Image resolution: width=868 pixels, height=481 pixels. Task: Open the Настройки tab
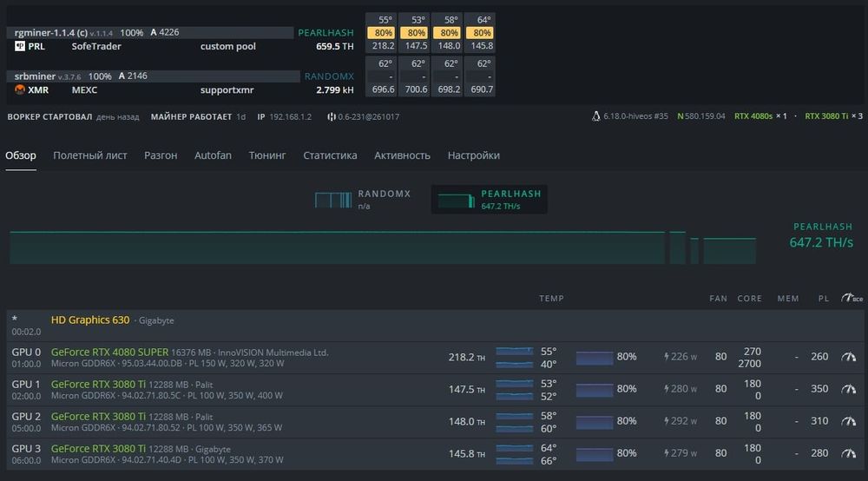coord(473,155)
